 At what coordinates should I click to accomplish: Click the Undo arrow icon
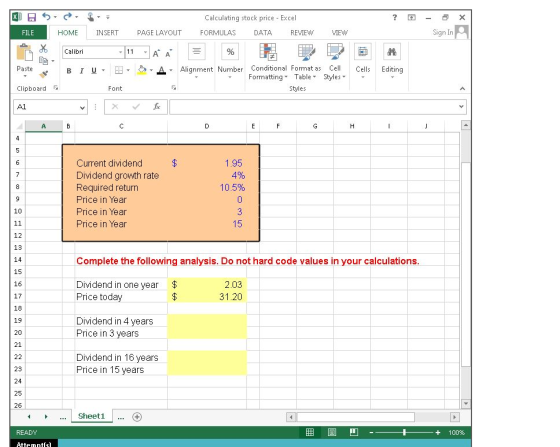coord(46,16)
